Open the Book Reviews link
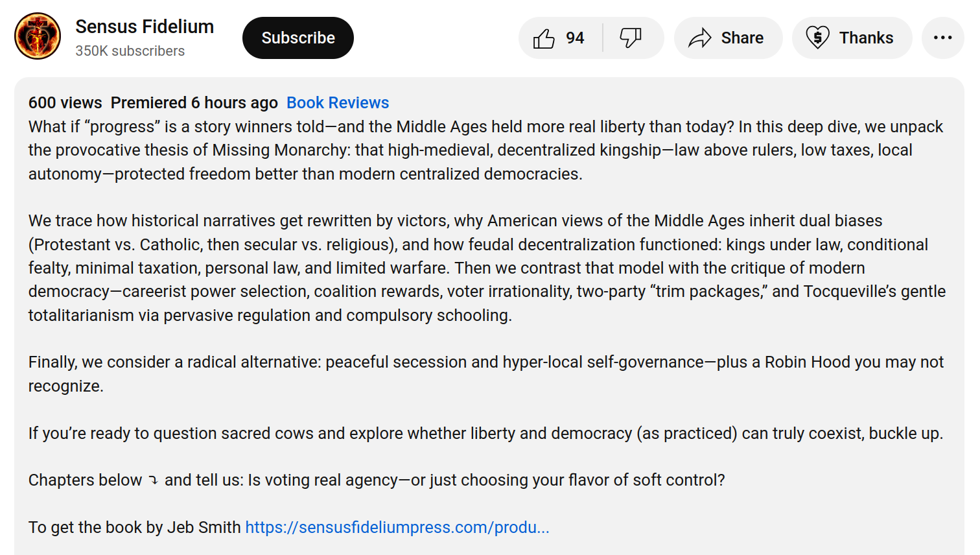This screenshot has height=555, width=980. click(x=338, y=103)
